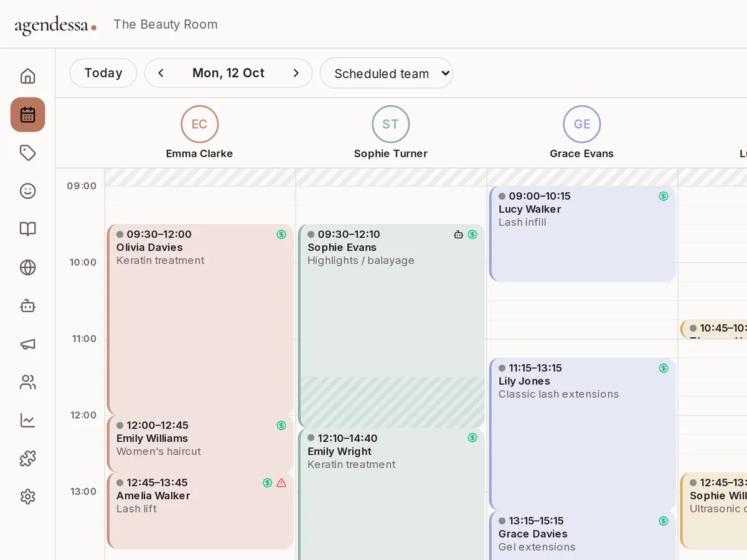Click the payment icon on Emily Williams' appointment
Image resolution: width=747 pixels, height=560 pixels.
coord(281,426)
